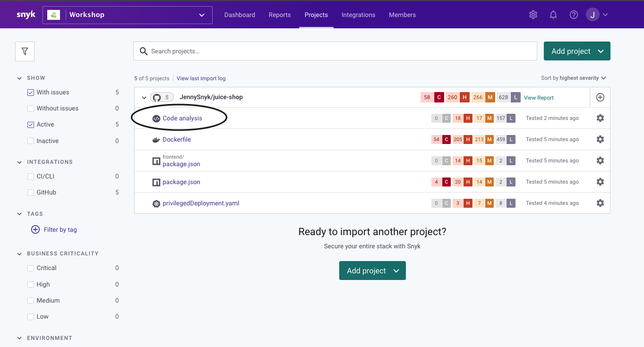
Task: Click the Search projects input field
Action: (335, 51)
